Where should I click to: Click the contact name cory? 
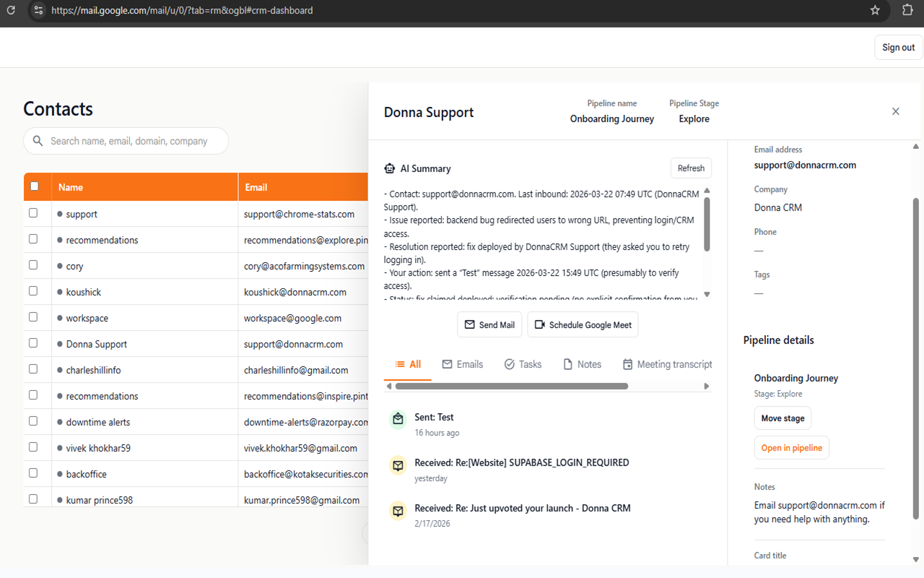click(74, 266)
